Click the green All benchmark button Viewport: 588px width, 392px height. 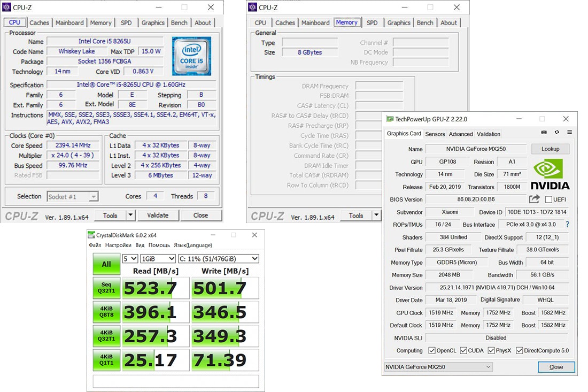coord(106,264)
